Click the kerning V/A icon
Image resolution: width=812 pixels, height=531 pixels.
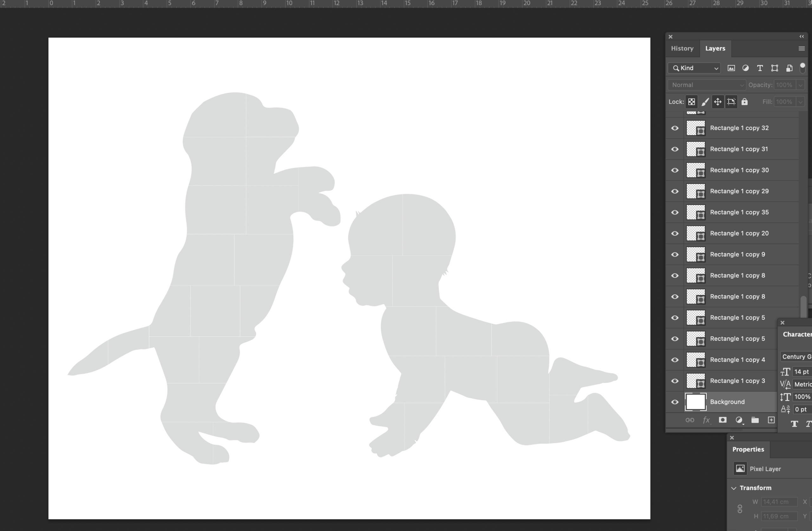coord(785,384)
